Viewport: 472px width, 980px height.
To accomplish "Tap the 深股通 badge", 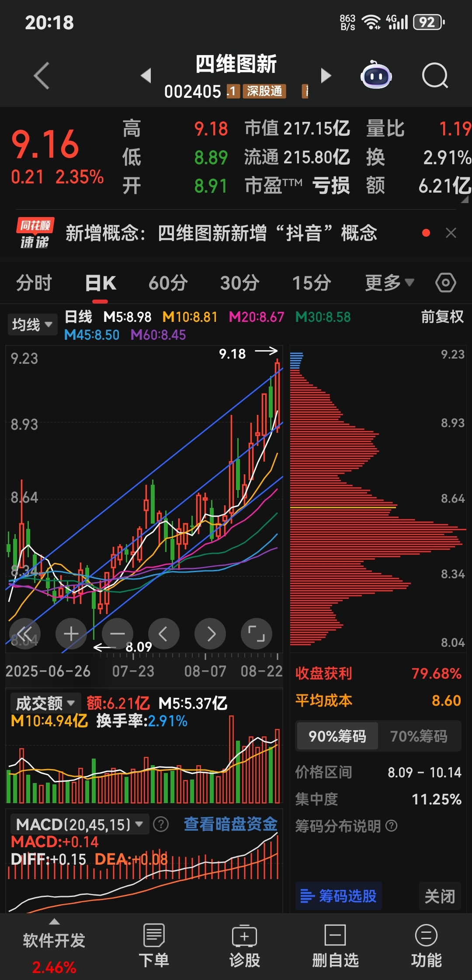I will [x=264, y=91].
